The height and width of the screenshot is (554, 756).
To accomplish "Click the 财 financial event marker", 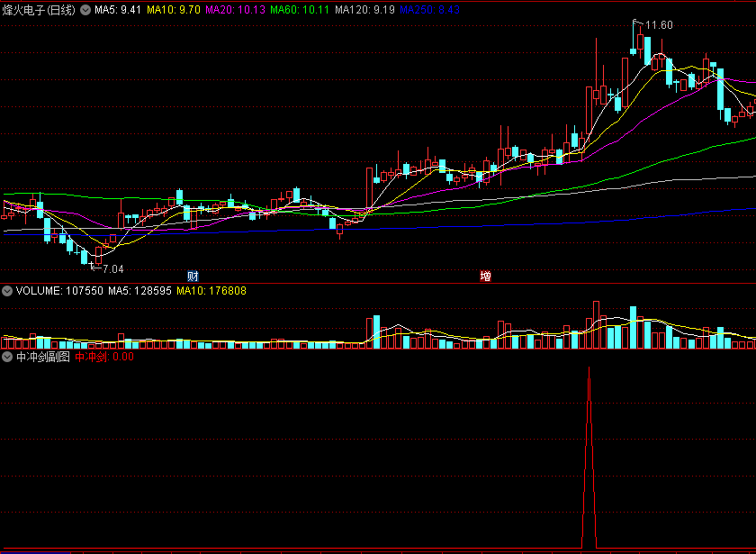I will pos(193,276).
